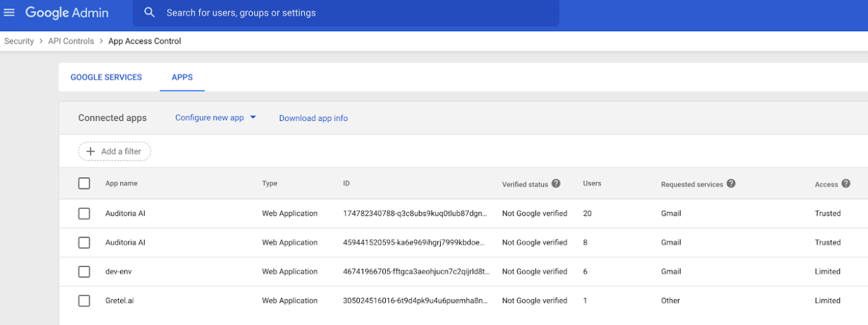Click the search magnifier icon

coord(150,12)
